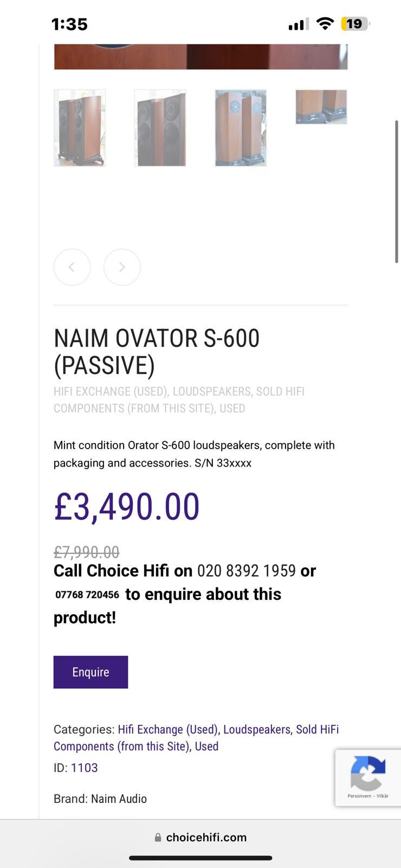Image resolution: width=401 pixels, height=868 pixels.
Task: Open the Used category link
Action: tap(206, 746)
